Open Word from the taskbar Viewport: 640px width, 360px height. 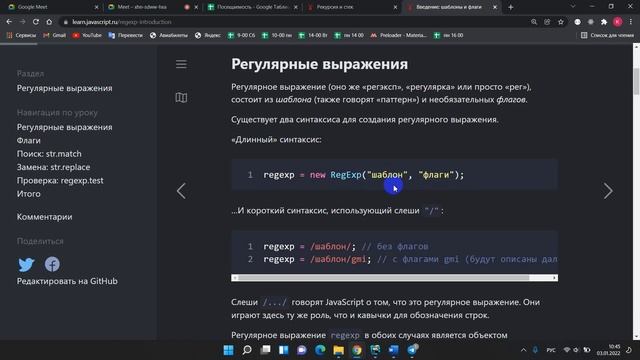[393, 350]
